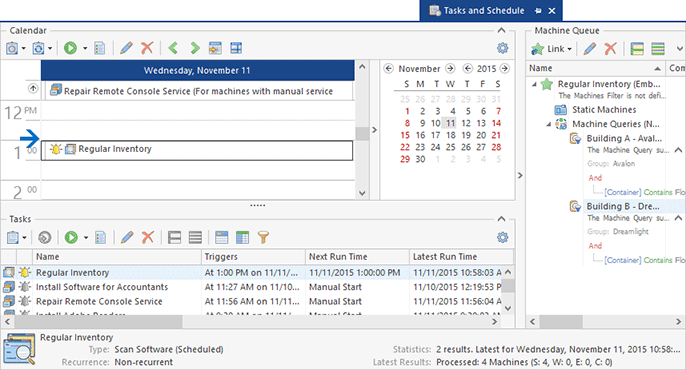
Task: Select November 18 in the mini calendar
Action: [451, 135]
